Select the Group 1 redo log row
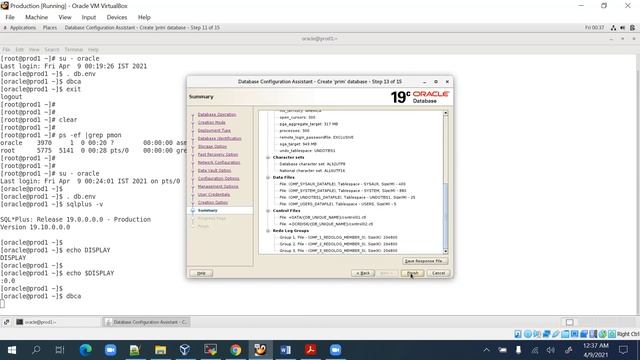The height and width of the screenshot is (360, 640). (338, 238)
